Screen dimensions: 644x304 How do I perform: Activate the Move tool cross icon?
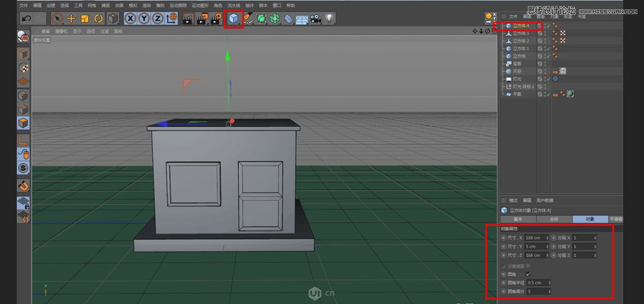coord(71,19)
